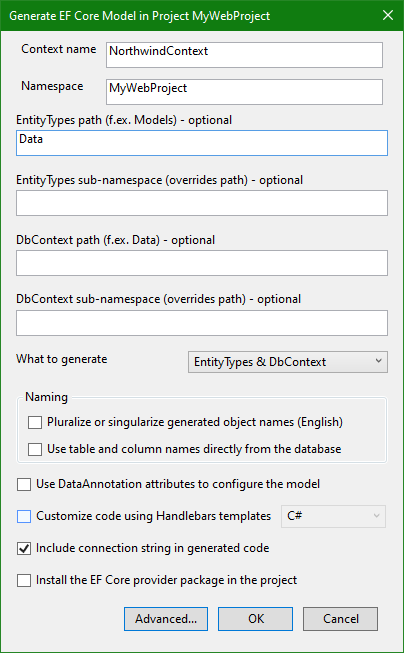
Task: Check Install the EF Core provider package
Action: (24, 580)
